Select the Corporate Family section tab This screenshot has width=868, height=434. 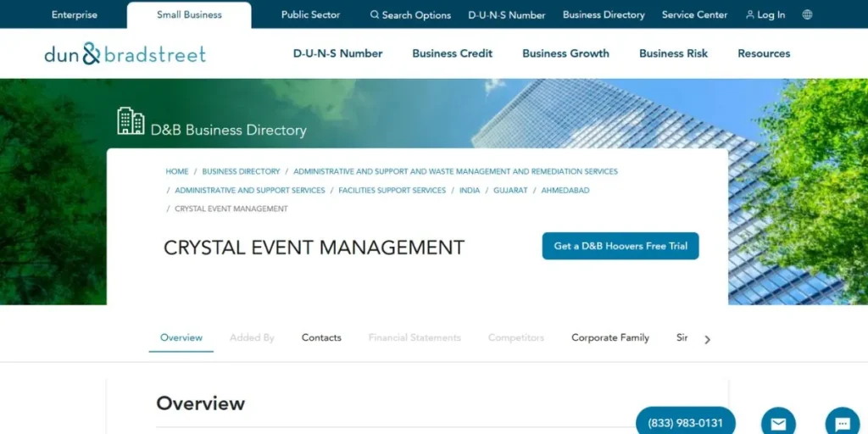tap(610, 337)
